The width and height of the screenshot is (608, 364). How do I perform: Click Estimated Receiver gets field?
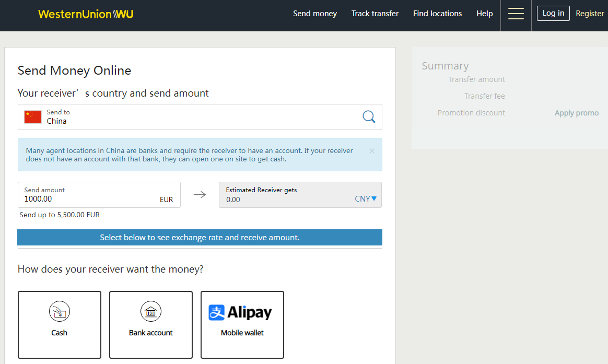[300, 195]
